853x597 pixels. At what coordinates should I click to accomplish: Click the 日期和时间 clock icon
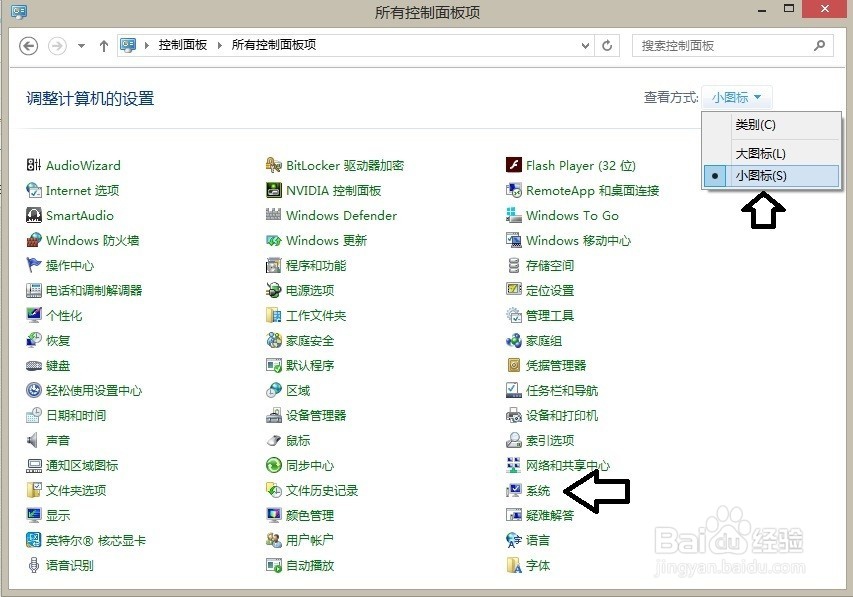(x=34, y=415)
